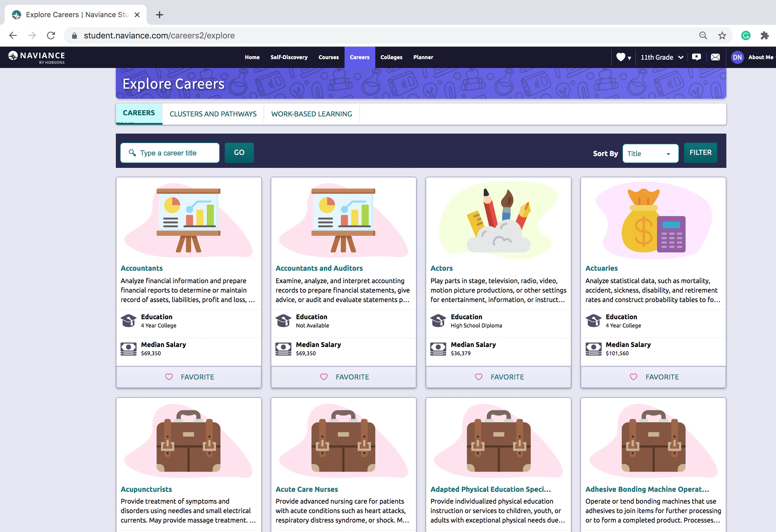The image size is (776, 532).
Task: Open career filters with the FILTER button
Action: (x=700, y=153)
